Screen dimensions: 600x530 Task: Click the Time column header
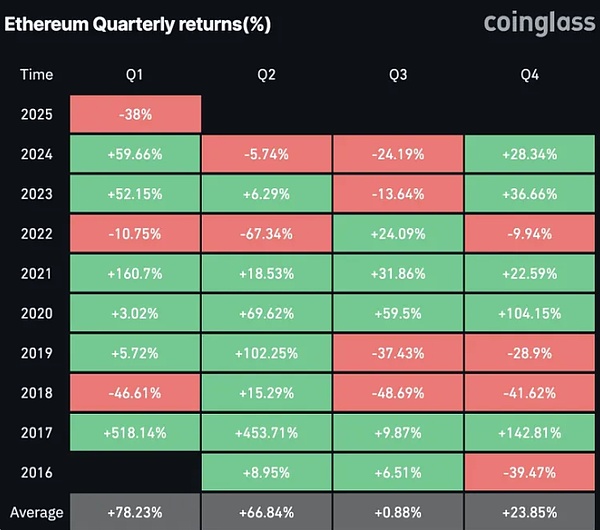37,75
